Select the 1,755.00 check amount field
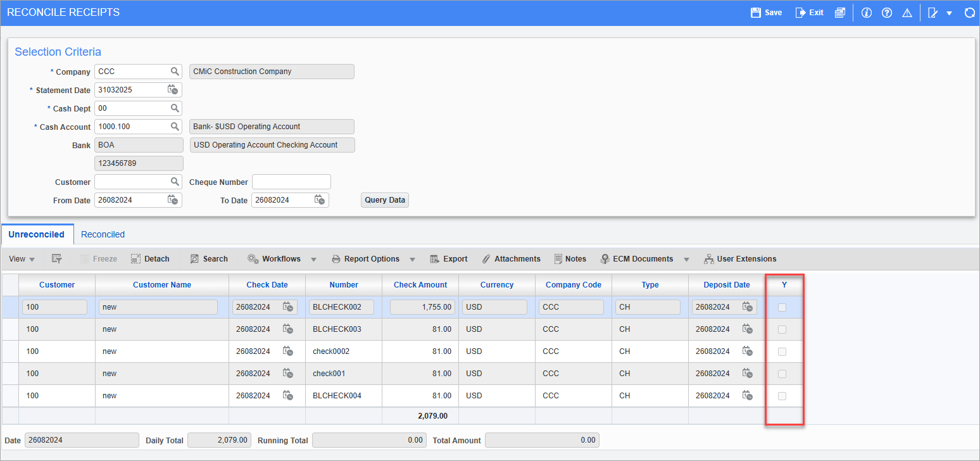Viewport: 980px width, 461px height. click(x=422, y=307)
